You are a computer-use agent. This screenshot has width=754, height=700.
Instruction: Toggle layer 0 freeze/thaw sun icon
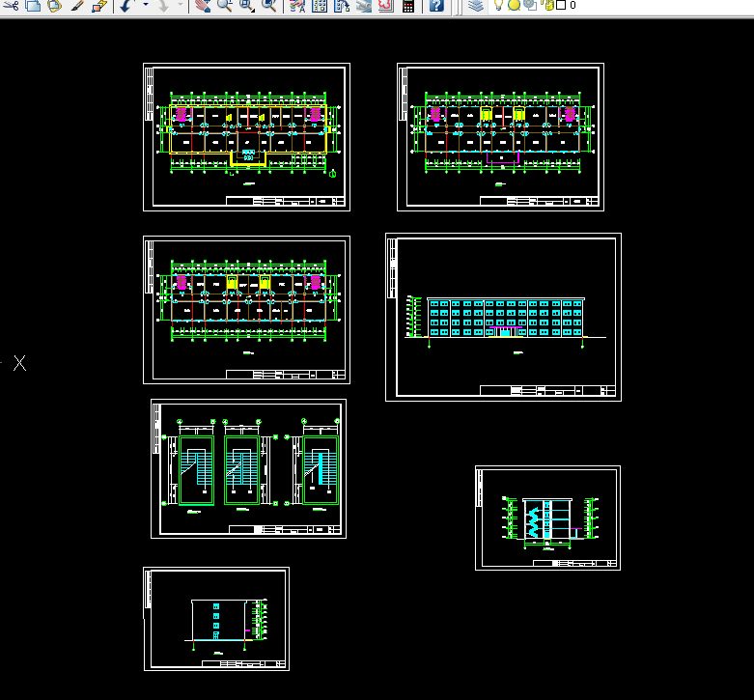514,5
